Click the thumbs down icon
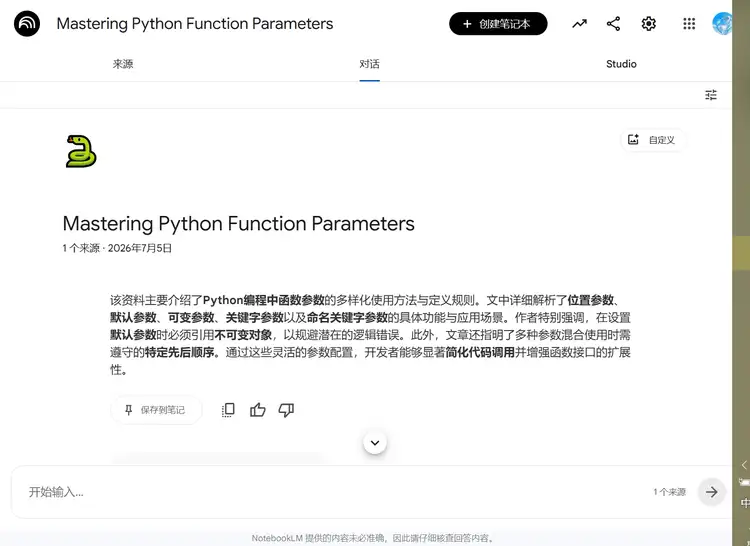750x546 pixels. point(286,410)
